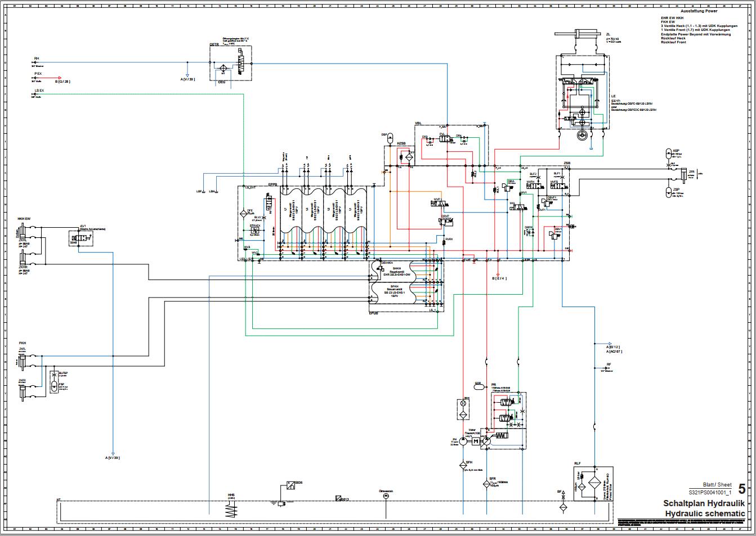756x536 pixels.
Task: Select the RVRX check valve symbol
Action: click(444, 242)
